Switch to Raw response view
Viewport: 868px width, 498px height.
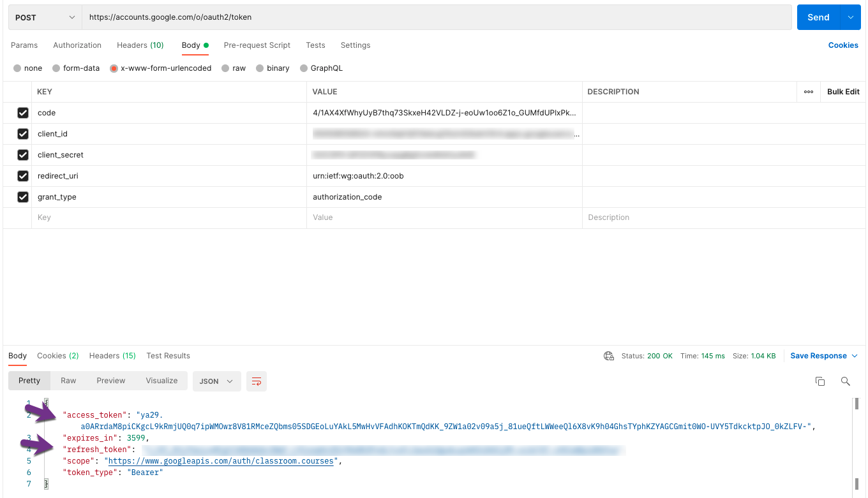(x=68, y=381)
